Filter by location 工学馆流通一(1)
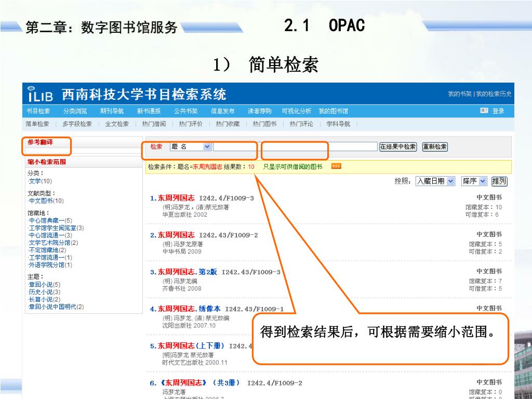The width and height of the screenshot is (532, 399). coord(50,258)
